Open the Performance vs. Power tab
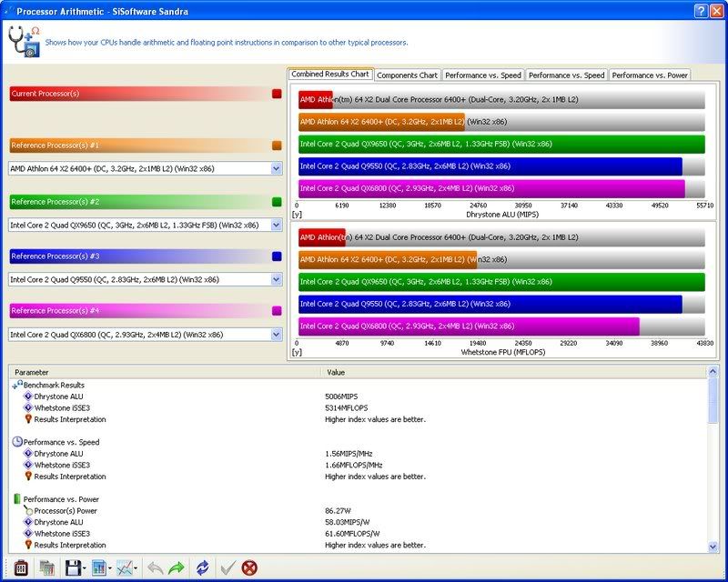This screenshot has width=728, height=582. (x=649, y=75)
